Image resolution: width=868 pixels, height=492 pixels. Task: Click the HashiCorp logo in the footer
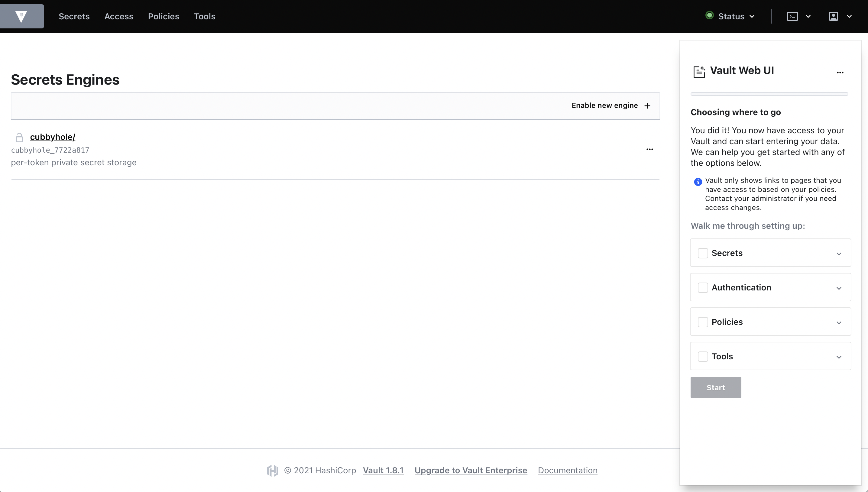click(x=272, y=470)
